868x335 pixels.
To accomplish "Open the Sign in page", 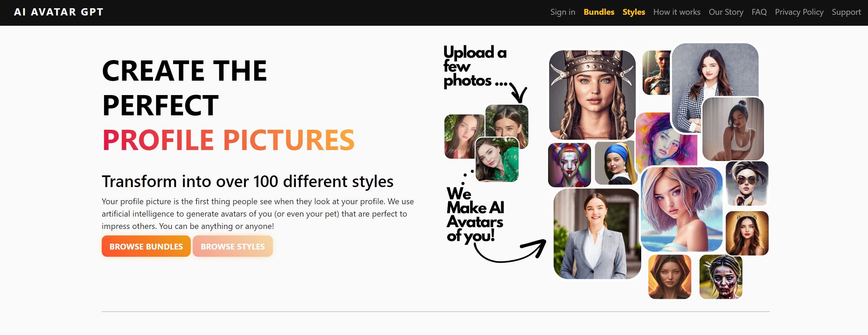I will click(563, 12).
